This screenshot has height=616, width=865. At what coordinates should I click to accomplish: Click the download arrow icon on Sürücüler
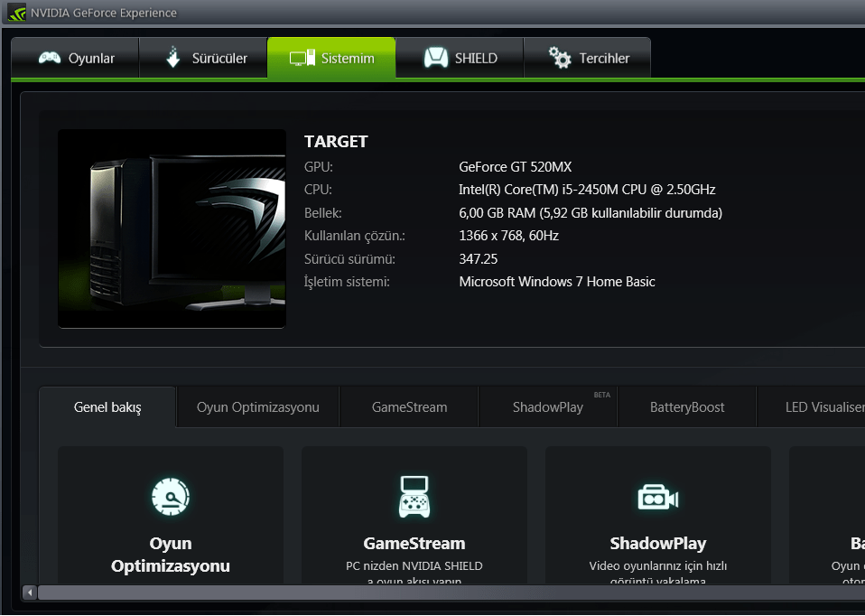pyautogui.click(x=173, y=57)
